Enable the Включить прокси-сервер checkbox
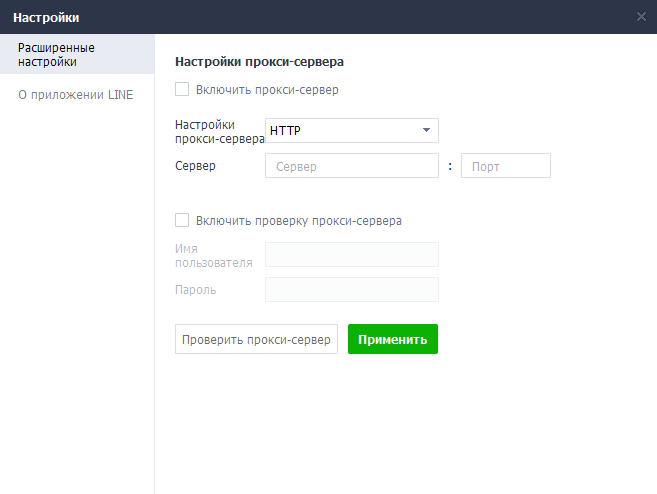The image size is (657, 494). click(x=182, y=89)
